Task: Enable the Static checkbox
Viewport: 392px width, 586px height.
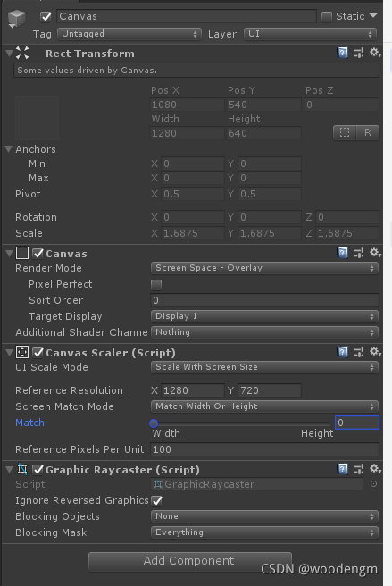Action: (x=327, y=17)
